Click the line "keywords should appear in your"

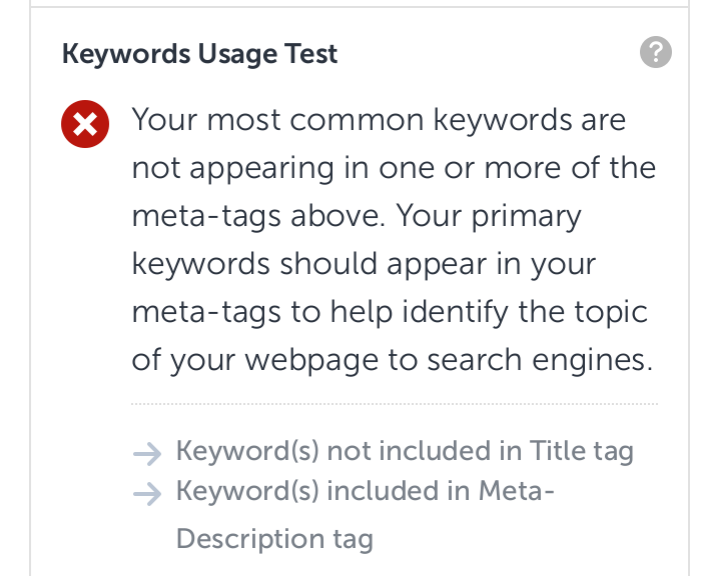pyautogui.click(x=364, y=263)
